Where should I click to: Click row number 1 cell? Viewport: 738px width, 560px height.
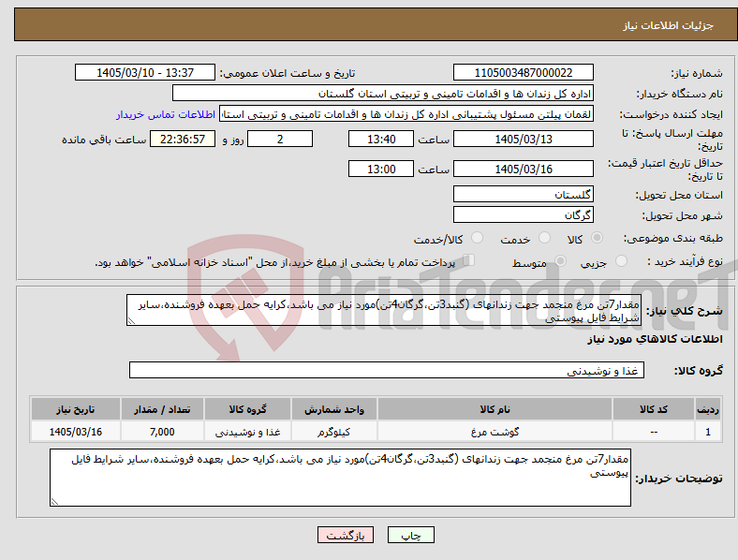click(708, 432)
